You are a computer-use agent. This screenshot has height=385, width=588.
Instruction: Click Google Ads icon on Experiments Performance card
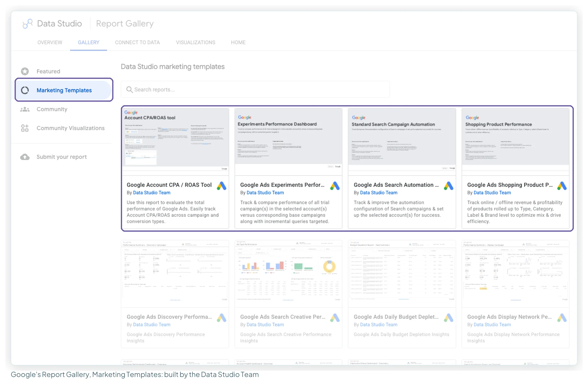click(335, 186)
